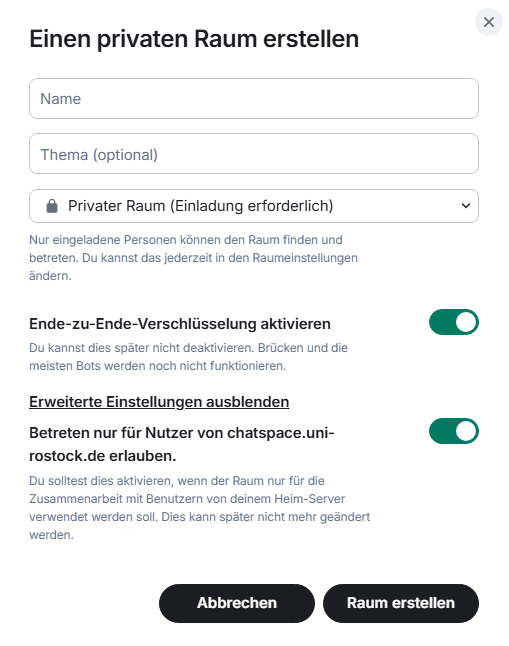Click the Raum erstellen button
Image resolution: width=509 pixels, height=646 pixels.
point(401,603)
